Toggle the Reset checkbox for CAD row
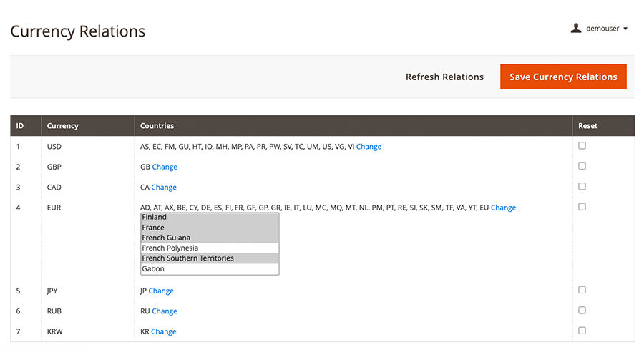This screenshot has height=350, width=644. (582, 187)
